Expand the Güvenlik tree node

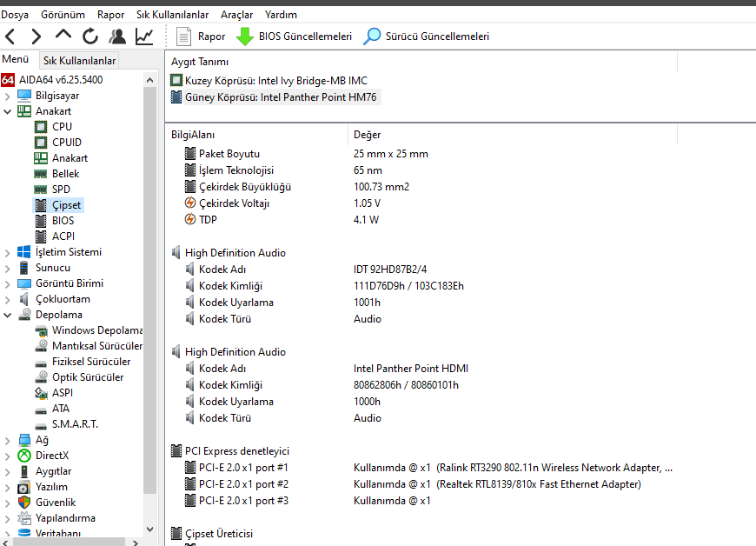point(7,503)
